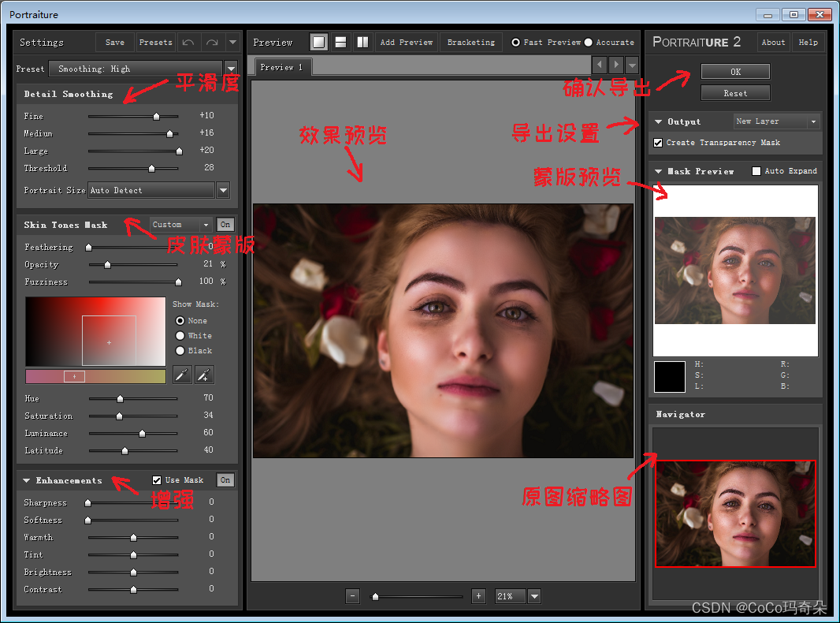840x623 pixels.
Task: Open Bracketing option
Action: 471,43
